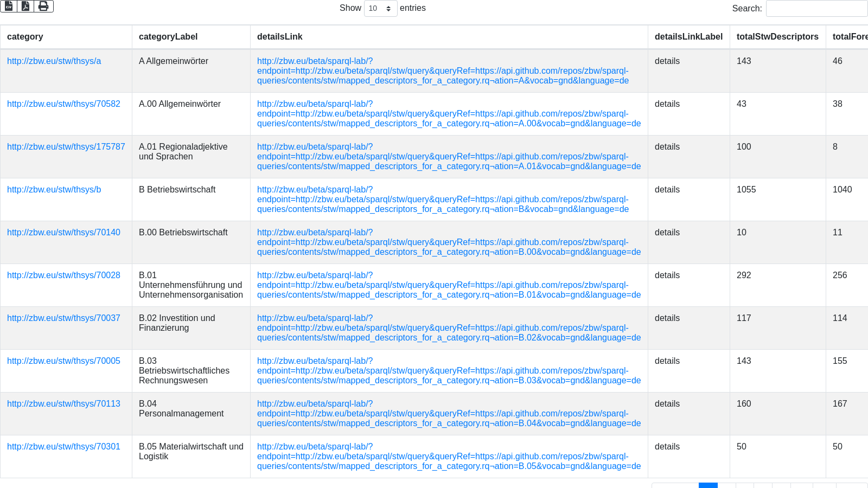Open the thsys/175787 category link

[x=66, y=147]
